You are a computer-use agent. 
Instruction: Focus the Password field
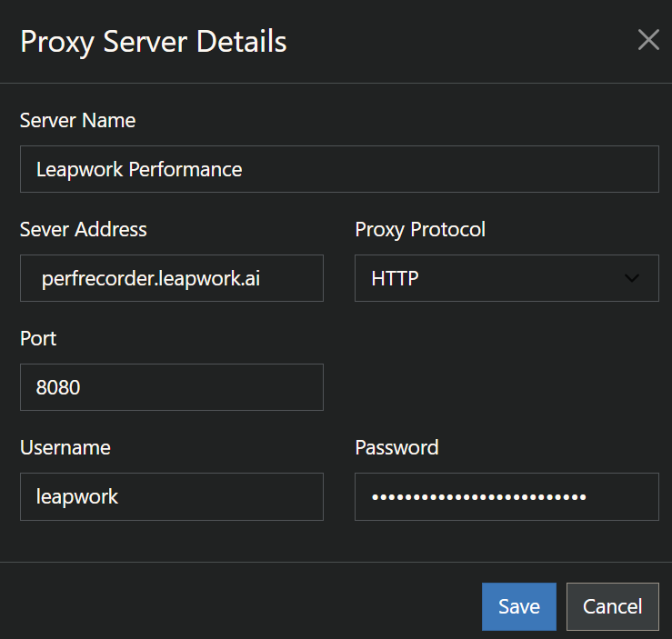coord(507,497)
